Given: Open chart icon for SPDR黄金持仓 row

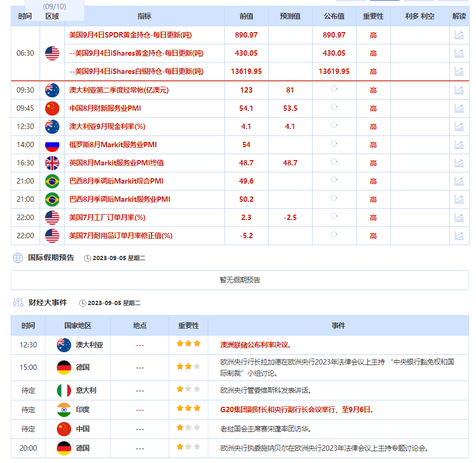Looking at the screenshot, I should (x=459, y=35).
